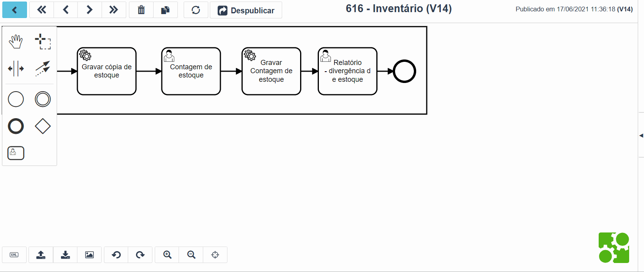Go to previous record with left chevron

[66, 10]
